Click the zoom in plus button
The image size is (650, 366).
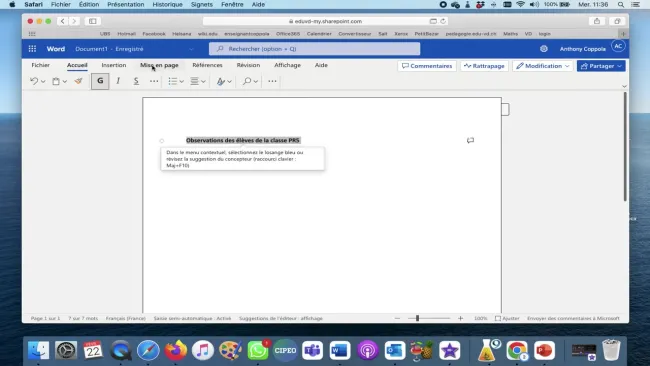click(x=460, y=318)
